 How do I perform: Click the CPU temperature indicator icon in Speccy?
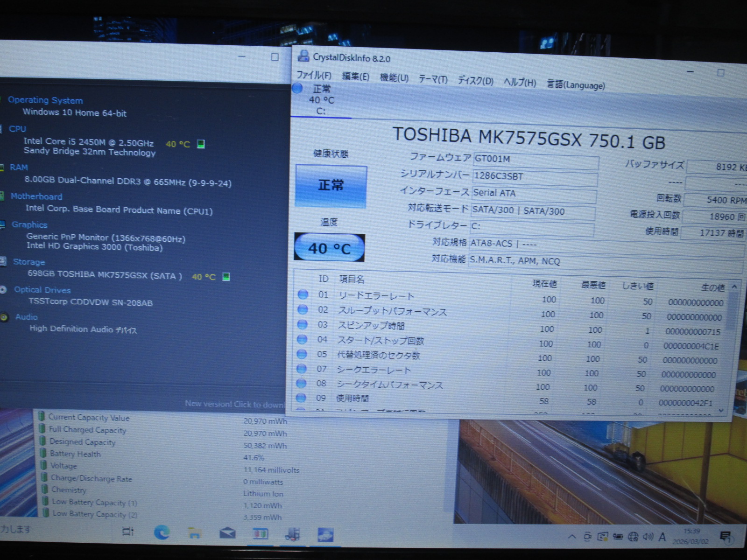click(x=201, y=144)
